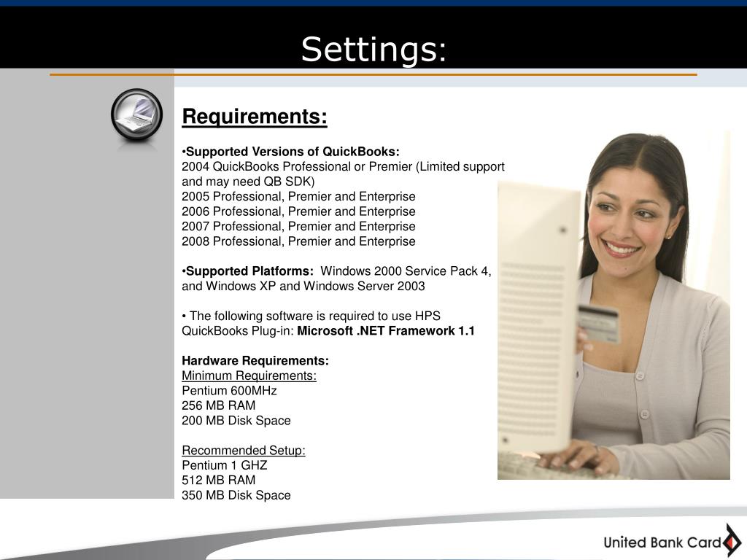Click '2005 Professional, Premier and Enterprise'

click(298, 196)
